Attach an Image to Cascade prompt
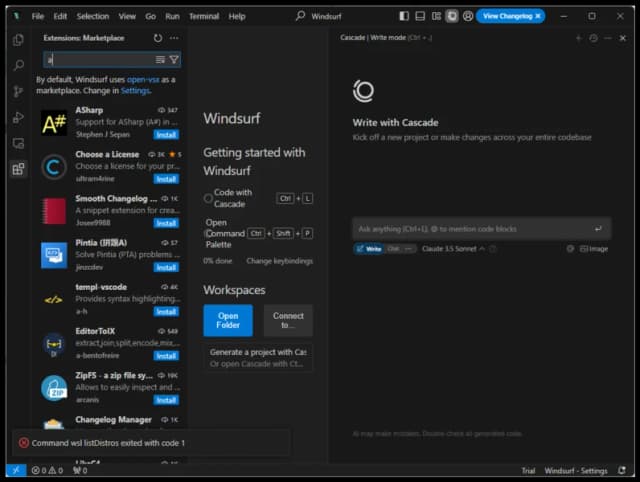Image resolution: width=640 pixels, height=482 pixels. tap(594, 249)
